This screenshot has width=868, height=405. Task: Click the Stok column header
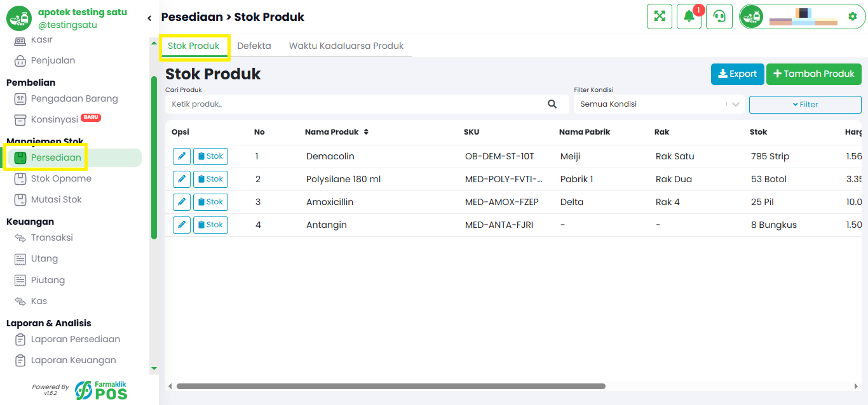(x=758, y=132)
